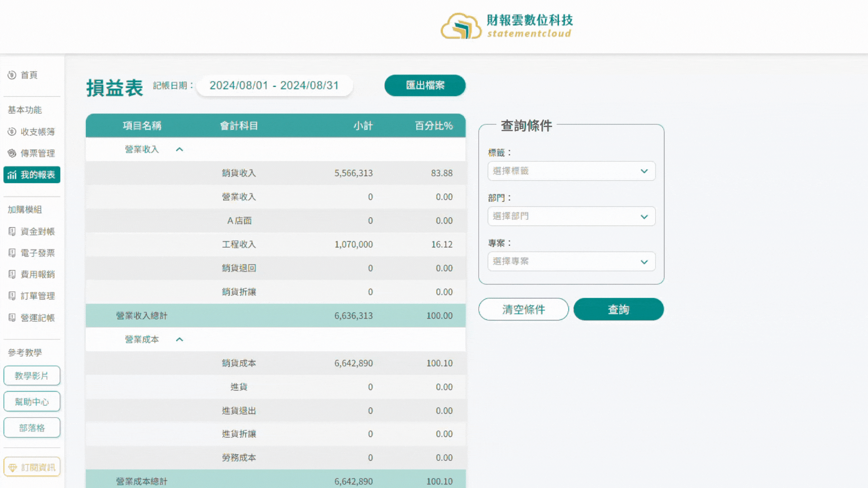
Task: Click the percentage 83.88
Action: click(442, 173)
